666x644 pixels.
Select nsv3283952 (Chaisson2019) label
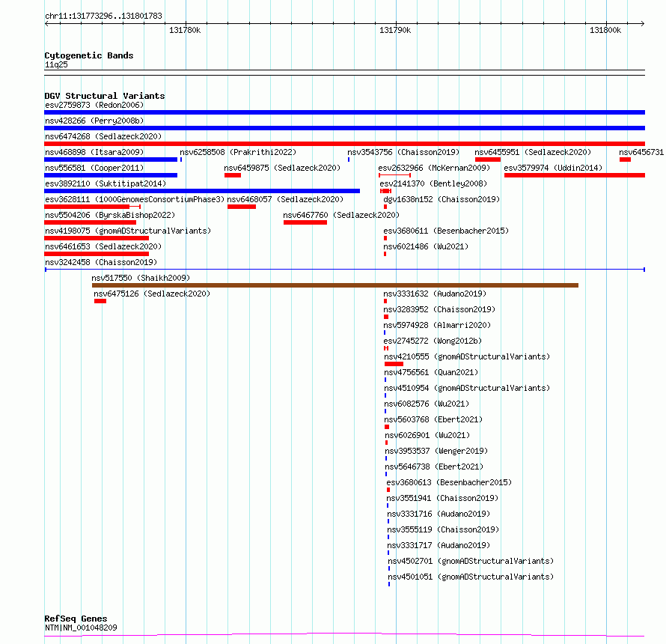(x=439, y=309)
